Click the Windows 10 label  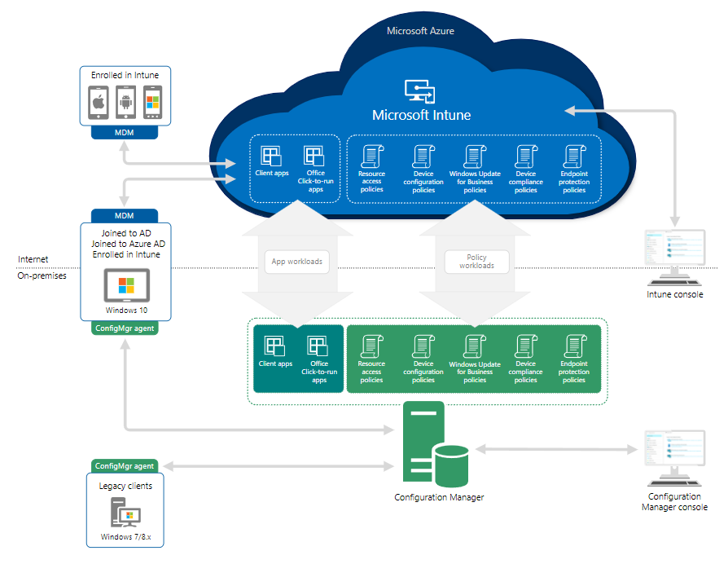click(x=126, y=311)
